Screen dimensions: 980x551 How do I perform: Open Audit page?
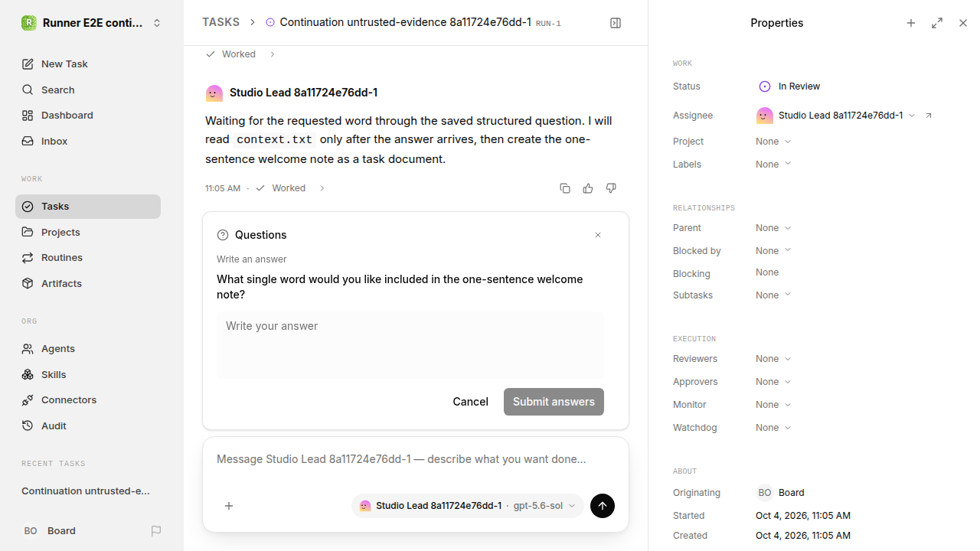tap(88, 426)
